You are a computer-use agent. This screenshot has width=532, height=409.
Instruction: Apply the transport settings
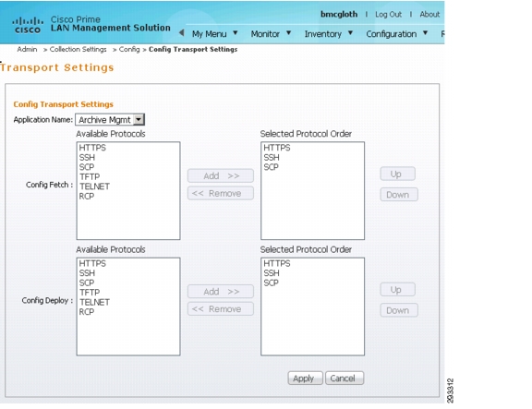point(305,379)
